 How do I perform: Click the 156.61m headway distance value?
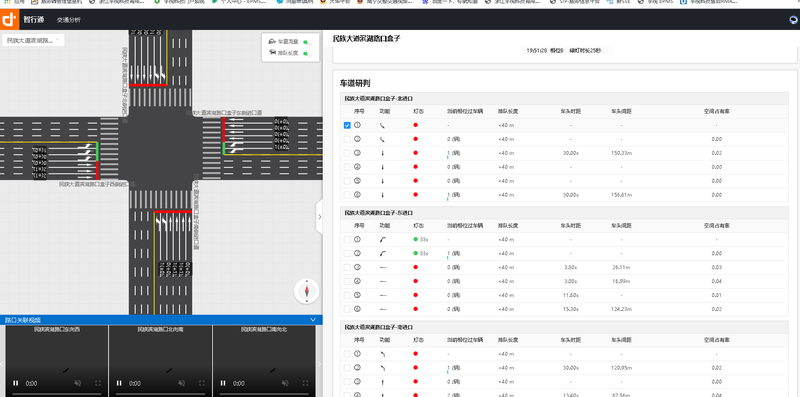pos(621,194)
